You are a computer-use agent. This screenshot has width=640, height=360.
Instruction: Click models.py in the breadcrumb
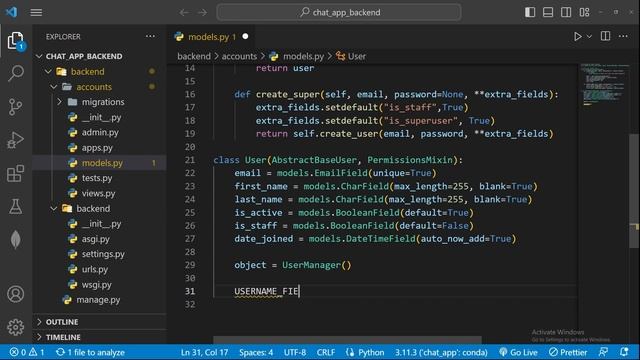[x=303, y=56]
